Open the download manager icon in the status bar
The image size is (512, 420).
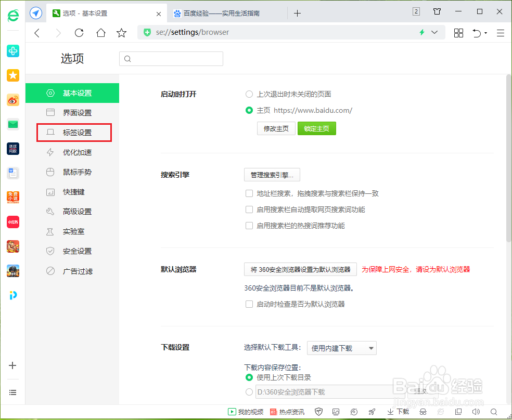(398, 411)
